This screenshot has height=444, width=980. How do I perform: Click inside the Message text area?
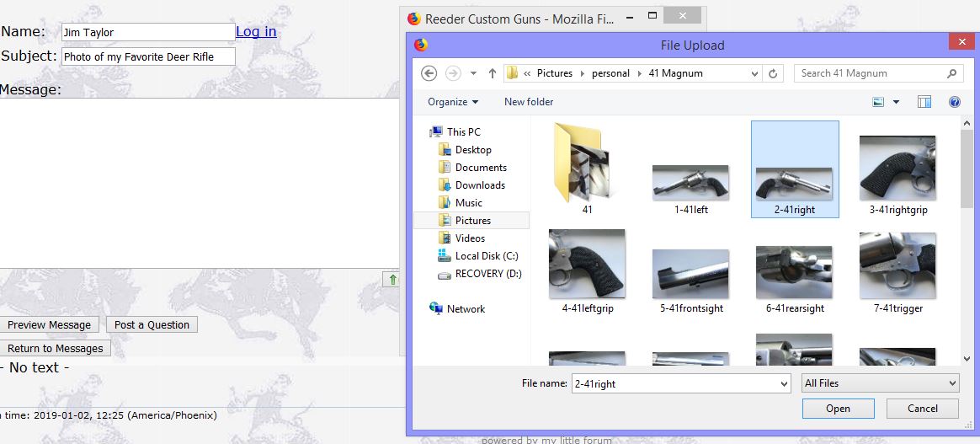coord(199,183)
